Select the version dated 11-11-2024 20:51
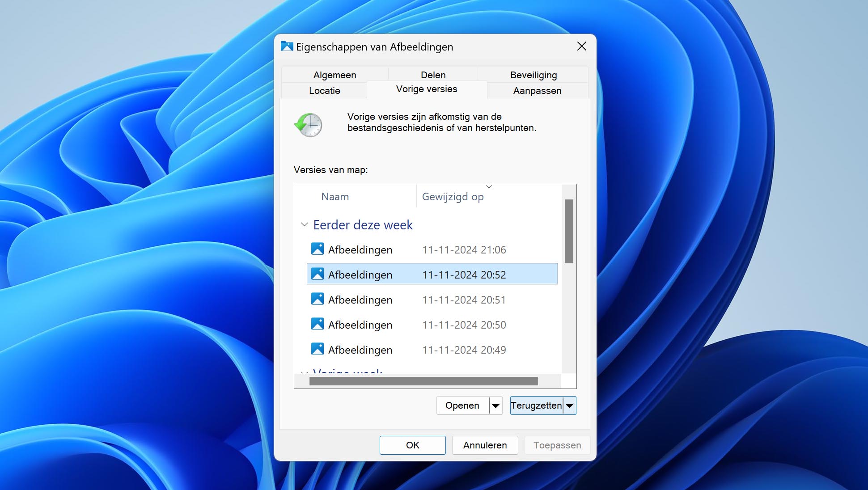 [432, 300]
